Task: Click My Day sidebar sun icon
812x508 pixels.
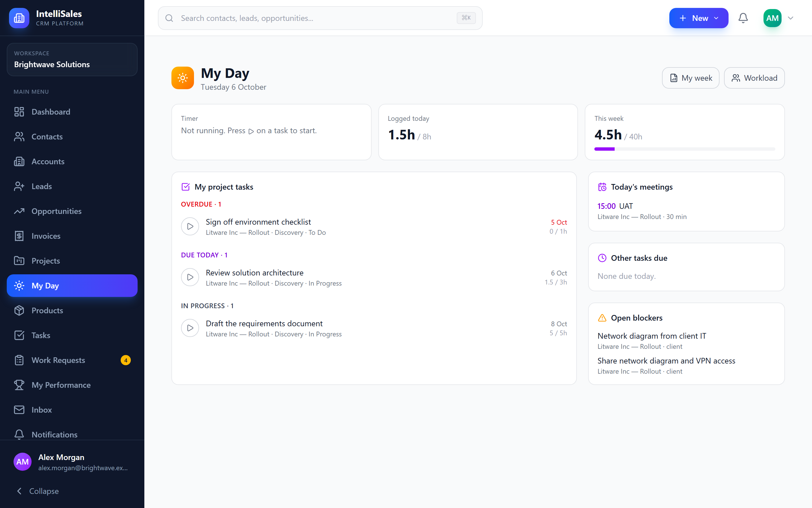Action: pyautogui.click(x=19, y=286)
